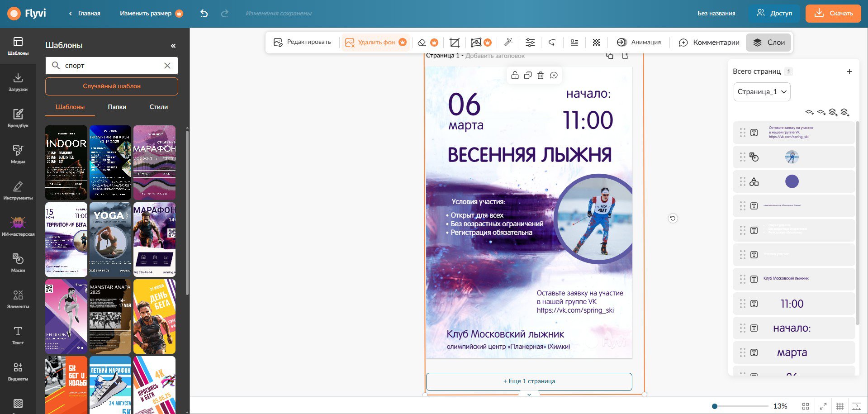Viewport: 868px width, 414px height.
Task: Toggle the lock on selected element
Action: 515,76
